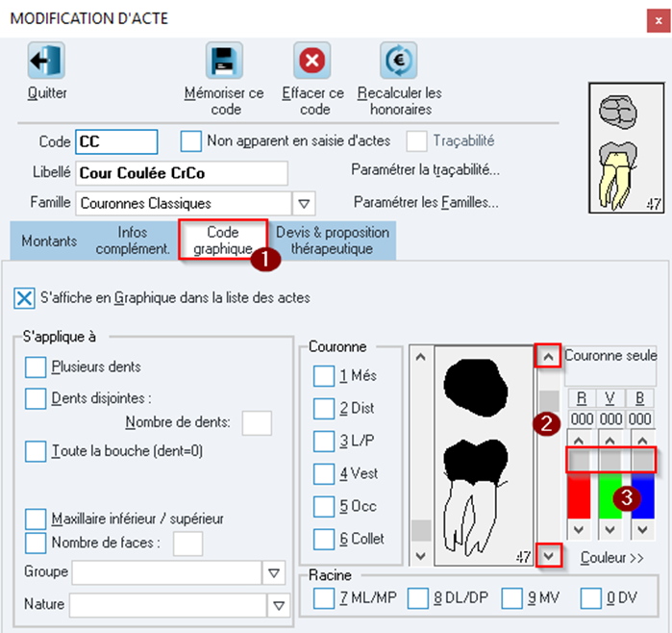This screenshot has height=633, width=672.
Task: Check the 6 Collet crown option
Action: click(324, 539)
